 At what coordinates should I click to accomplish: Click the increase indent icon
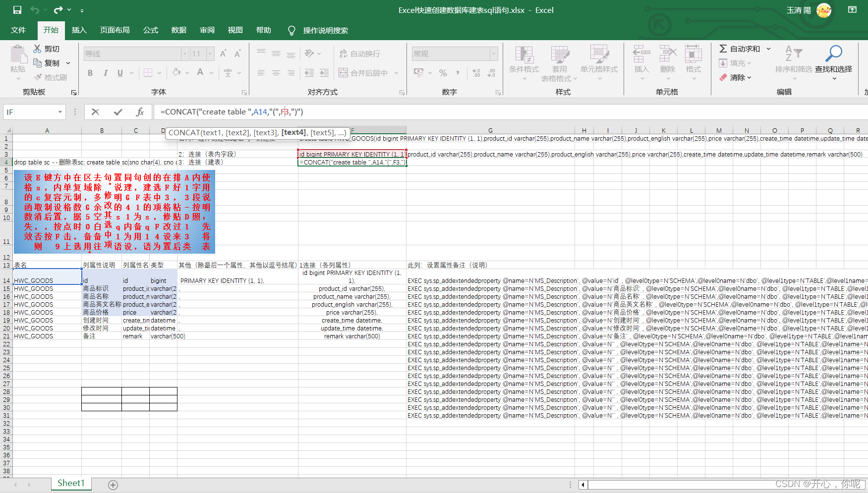coord(324,73)
